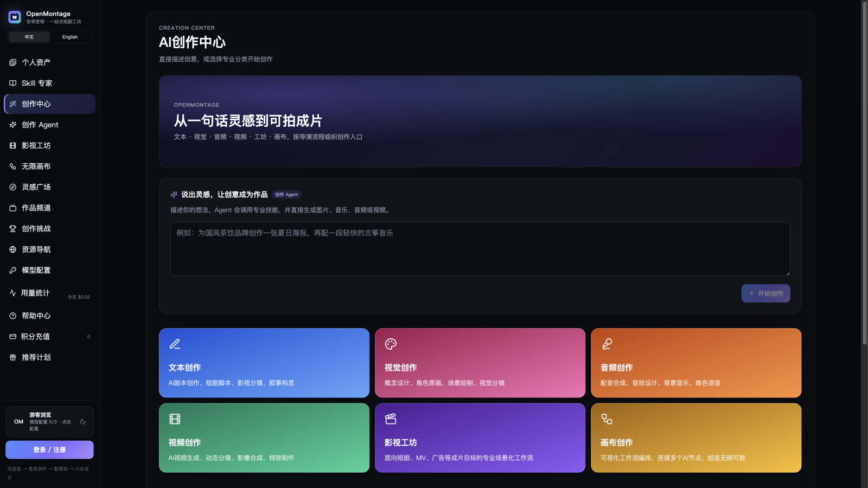
Task: Click the 今日 $0.02 usage text
Action: [79, 297]
